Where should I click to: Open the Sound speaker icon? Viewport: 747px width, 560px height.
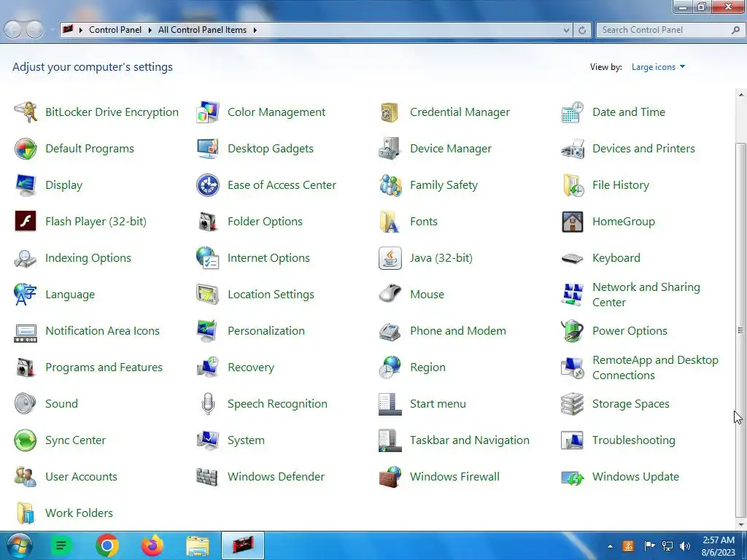click(26, 404)
